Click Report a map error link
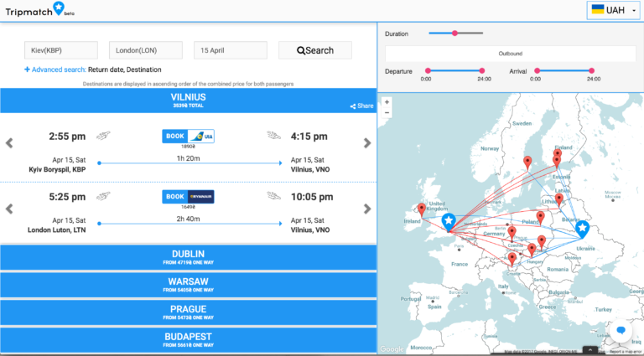This screenshot has width=644, height=356. (625, 352)
